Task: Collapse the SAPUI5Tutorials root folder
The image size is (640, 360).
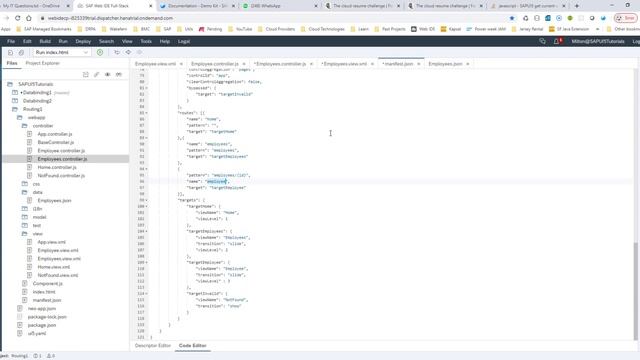Action: click(x=10, y=84)
